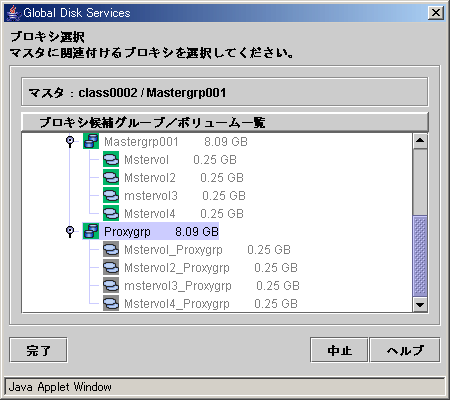Select Mstervol 0.25 GB volume
The height and width of the screenshot is (400, 450).
click(170, 160)
